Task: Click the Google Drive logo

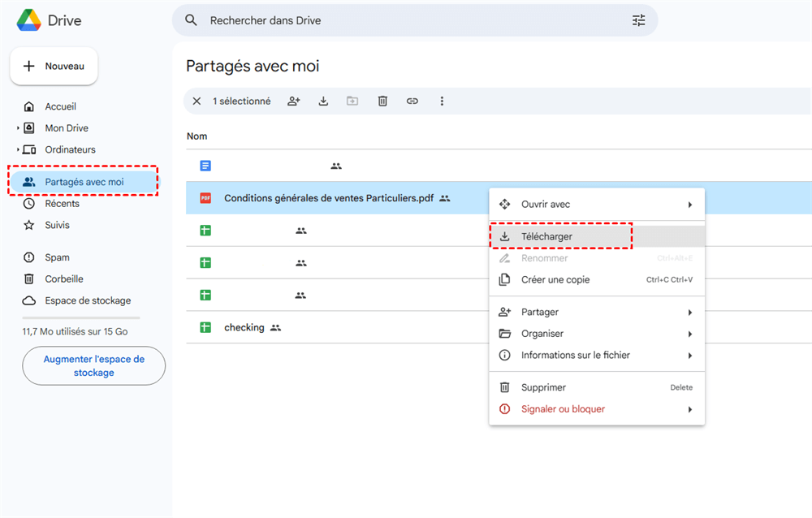Action: tap(30, 20)
